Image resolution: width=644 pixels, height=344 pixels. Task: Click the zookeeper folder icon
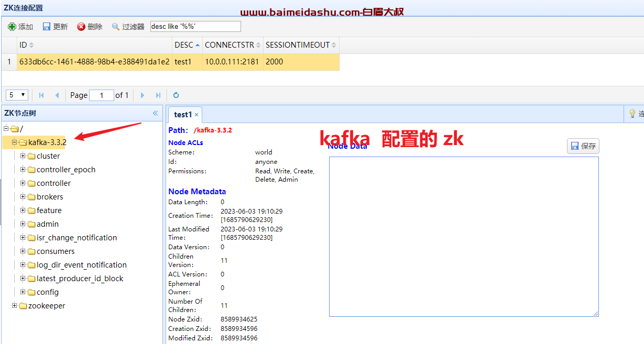point(23,306)
